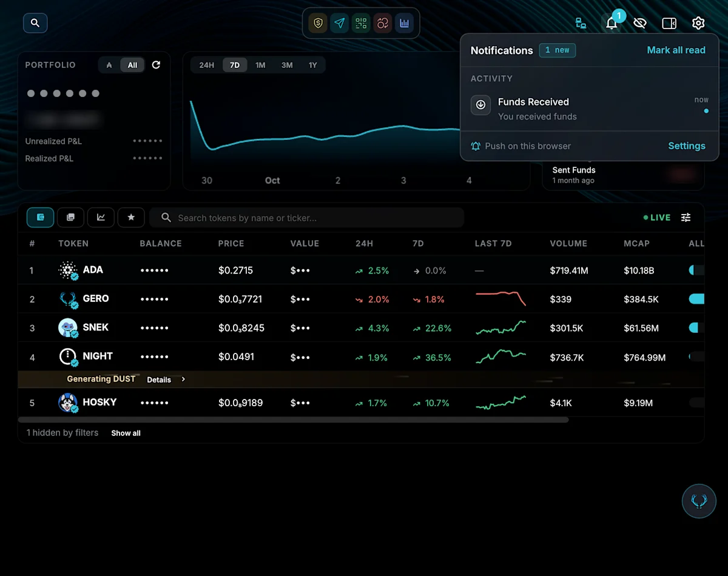Click the GERO allocation bar
728x576 pixels.
696,299
